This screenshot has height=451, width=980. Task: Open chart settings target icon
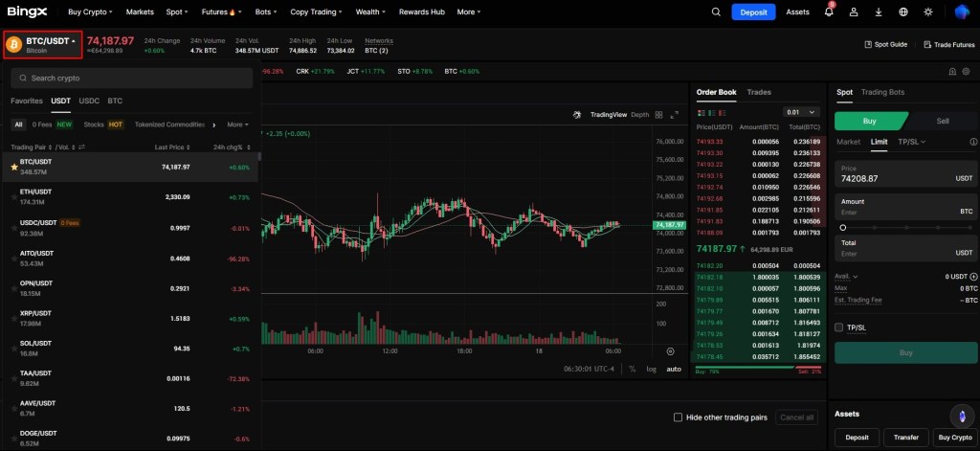[x=671, y=351]
